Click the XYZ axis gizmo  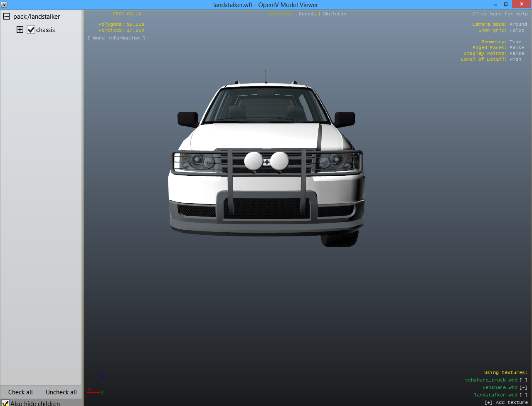click(x=97, y=386)
